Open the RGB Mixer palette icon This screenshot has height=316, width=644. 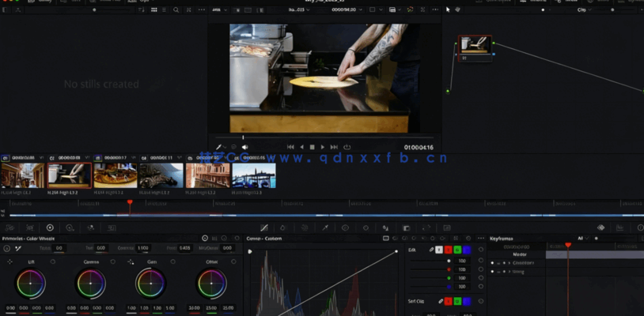coord(91,228)
